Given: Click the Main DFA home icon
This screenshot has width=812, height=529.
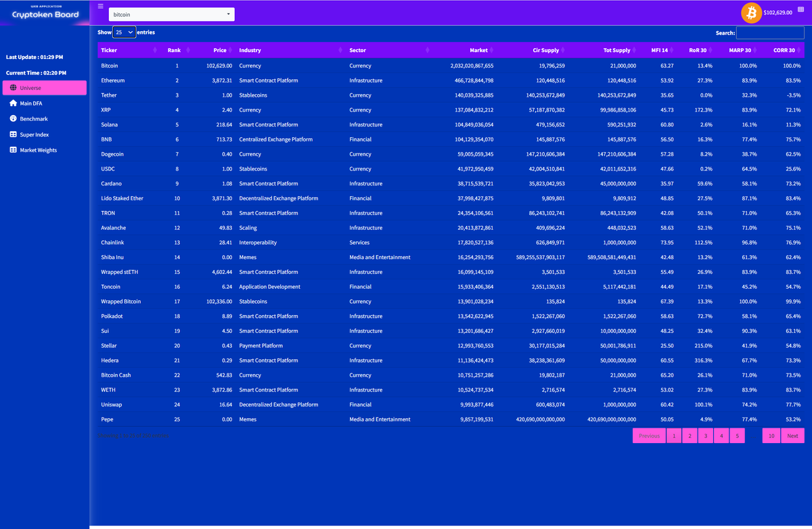Looking at the screenshot, I should (14, 103).
